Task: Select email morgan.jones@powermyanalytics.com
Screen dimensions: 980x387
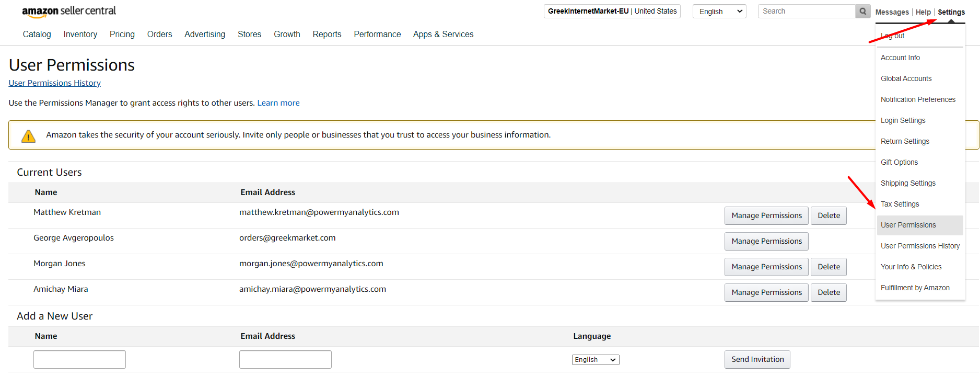Action: click(311, 264)
